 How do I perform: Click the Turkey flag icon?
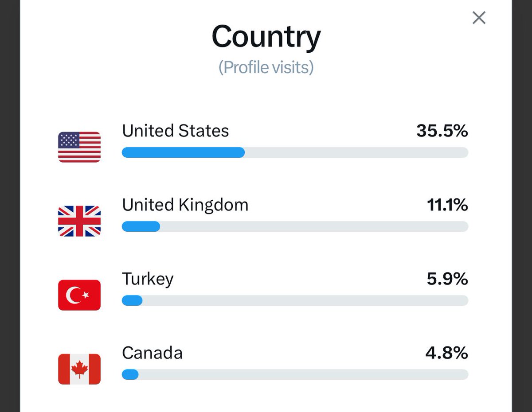79,295
